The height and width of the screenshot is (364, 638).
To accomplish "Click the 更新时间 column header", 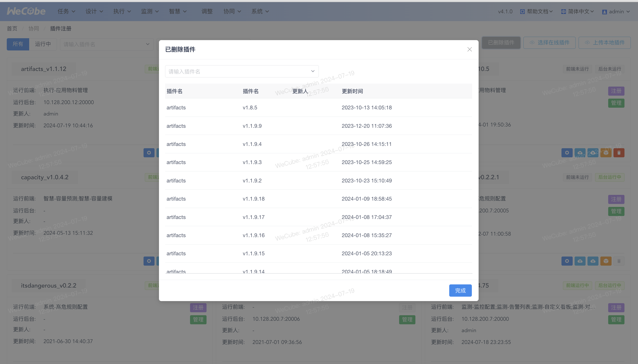I will [352, 91].
